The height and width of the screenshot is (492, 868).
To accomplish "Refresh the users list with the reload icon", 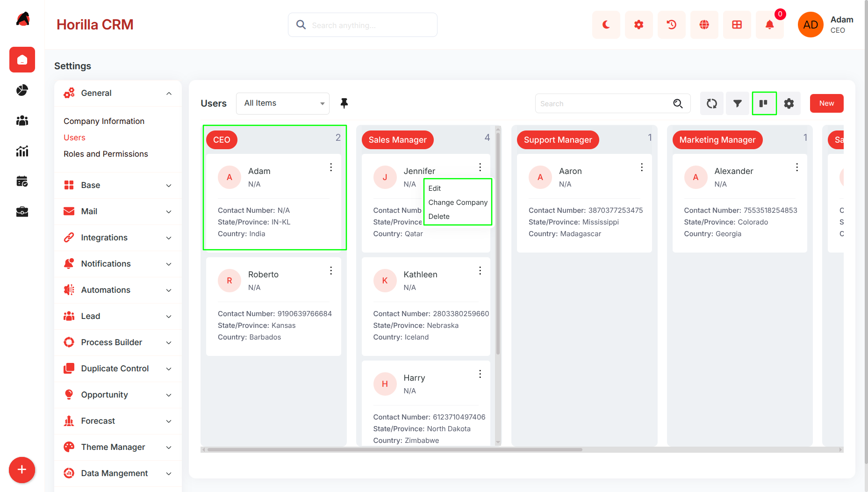I will [x=712, y=103].
